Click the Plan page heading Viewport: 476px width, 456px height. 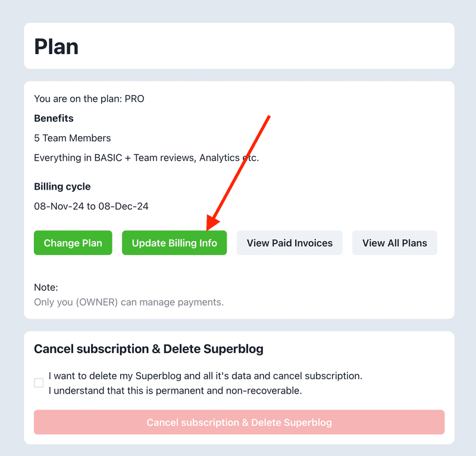[x=57, y=46]
